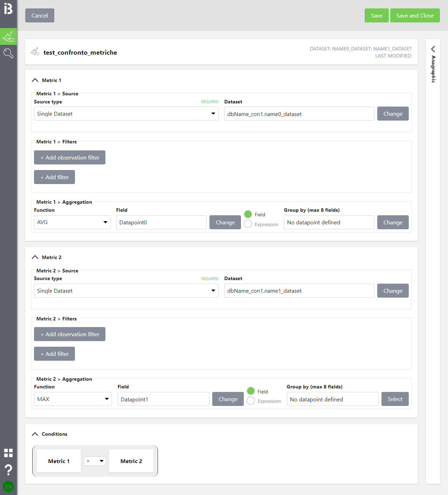Screen dimensions: 448x495
Task: Open Metric 1 Source type dropdown
Action: (126, 114)
